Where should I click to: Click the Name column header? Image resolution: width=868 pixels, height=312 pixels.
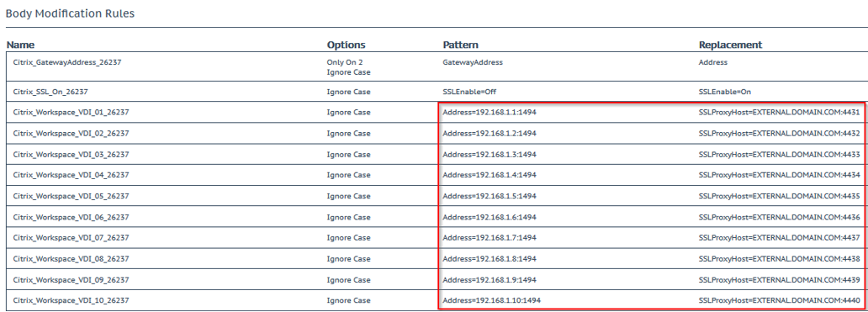pos(20,45)
